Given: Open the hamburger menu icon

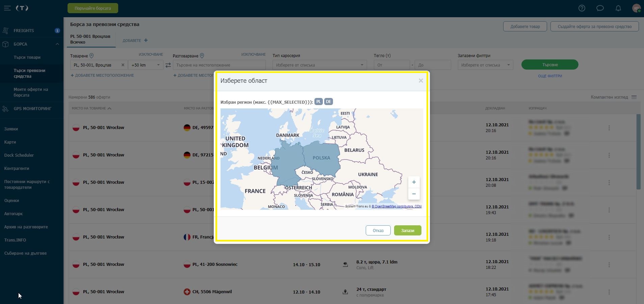Looking at the screenshot, I should (7, 8).
